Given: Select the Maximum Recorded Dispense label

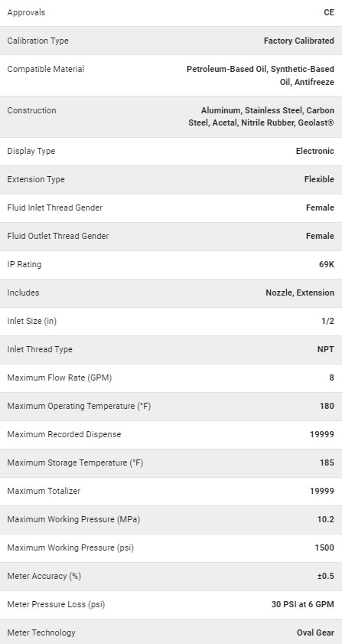Looking at the screenshot, I should 64,434.
